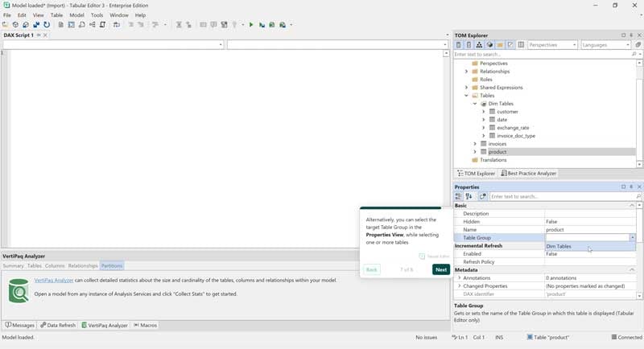The height and width of the screenshot is (349, 644).
Task: Expand the invoices table node
Action: [475, 144]
